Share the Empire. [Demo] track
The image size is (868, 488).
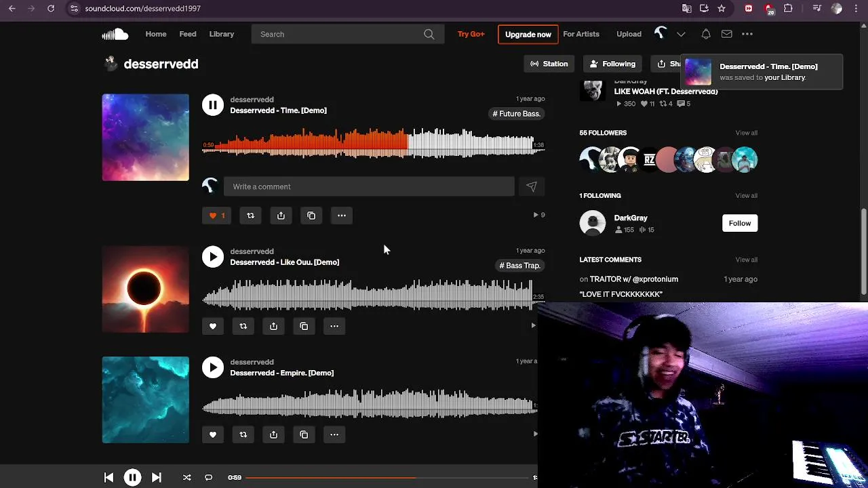pos(273,434)
